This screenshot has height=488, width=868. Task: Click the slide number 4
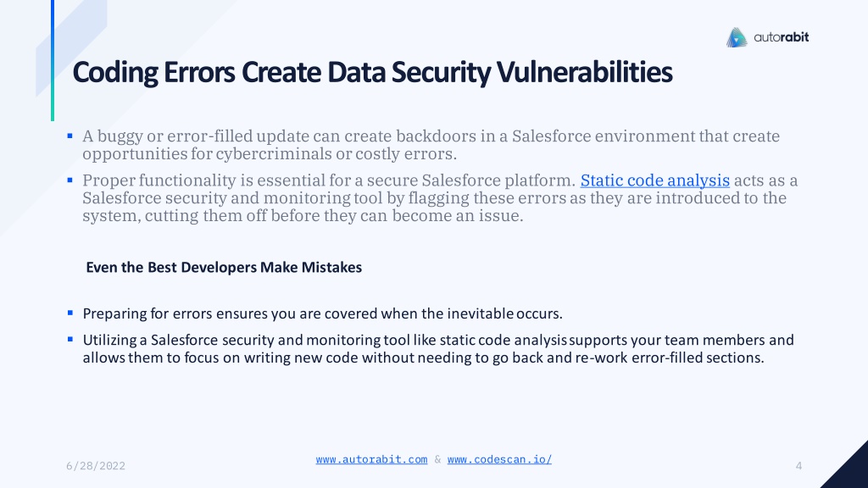point(798,466)
